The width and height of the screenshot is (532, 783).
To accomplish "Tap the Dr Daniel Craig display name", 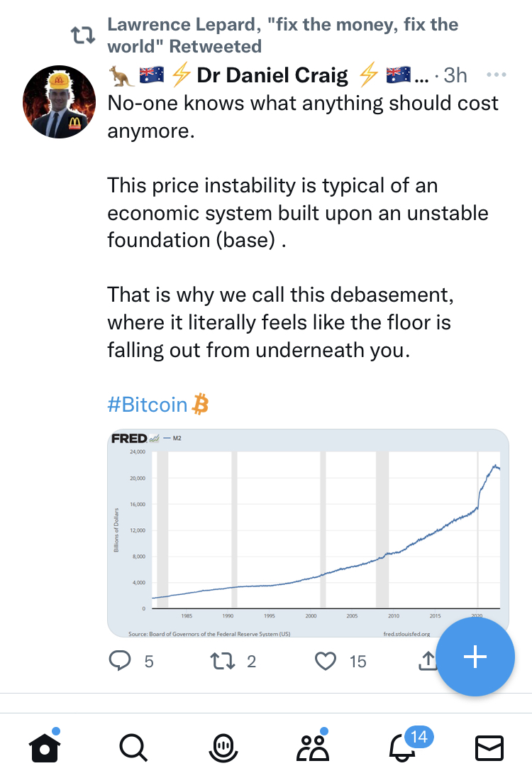I will pos(272,75).
